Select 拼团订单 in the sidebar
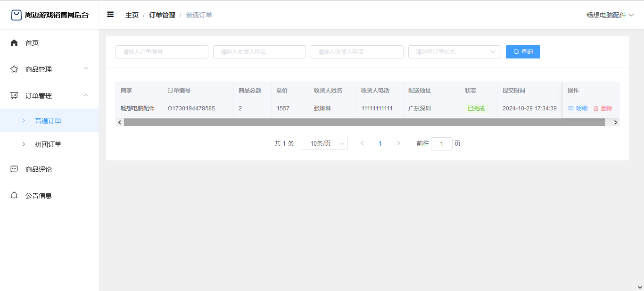The image size is (644, 291). coord(48,144)
